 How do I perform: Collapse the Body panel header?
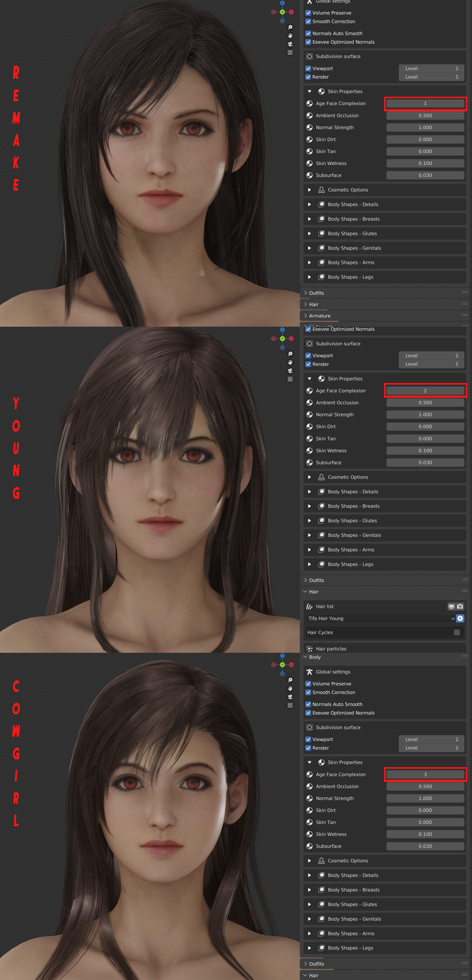(x=385, y=657)
